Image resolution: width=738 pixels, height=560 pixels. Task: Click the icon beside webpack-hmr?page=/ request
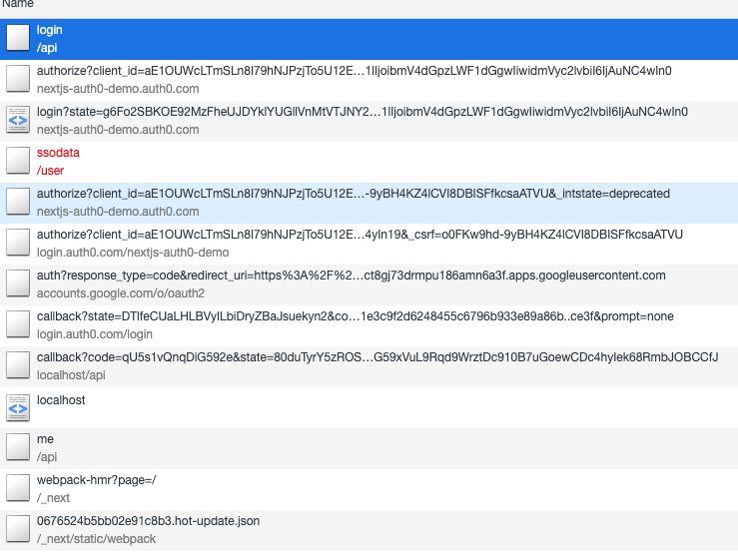(x=18, y=488)
